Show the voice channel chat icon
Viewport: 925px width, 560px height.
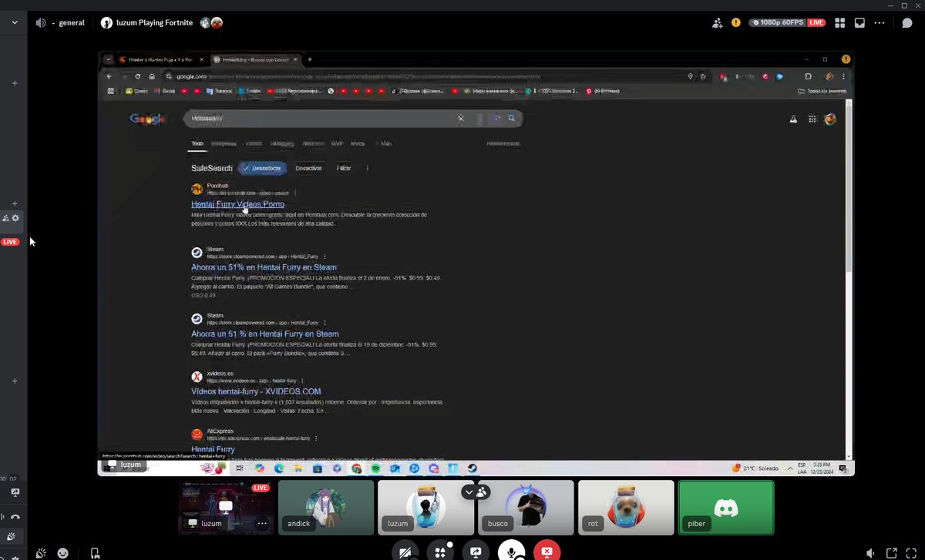click(907, 23)
